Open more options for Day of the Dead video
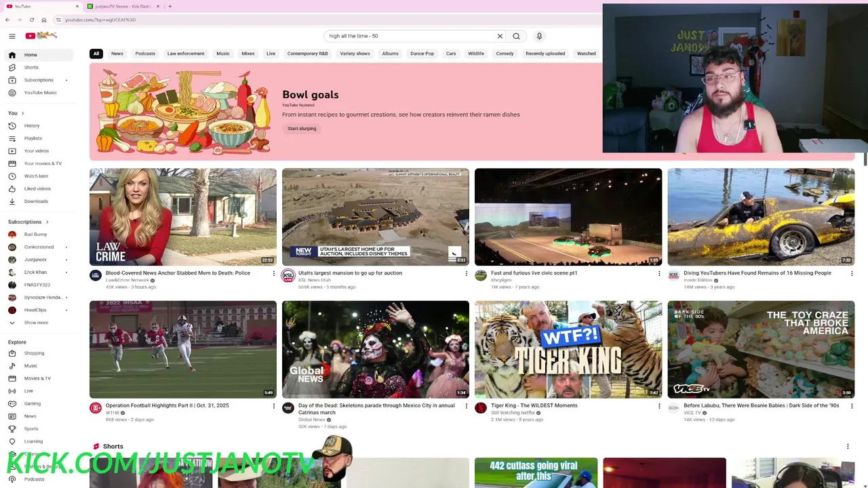Screen dimensions: 868x488 pyautogui.click(x=466, y=406)
